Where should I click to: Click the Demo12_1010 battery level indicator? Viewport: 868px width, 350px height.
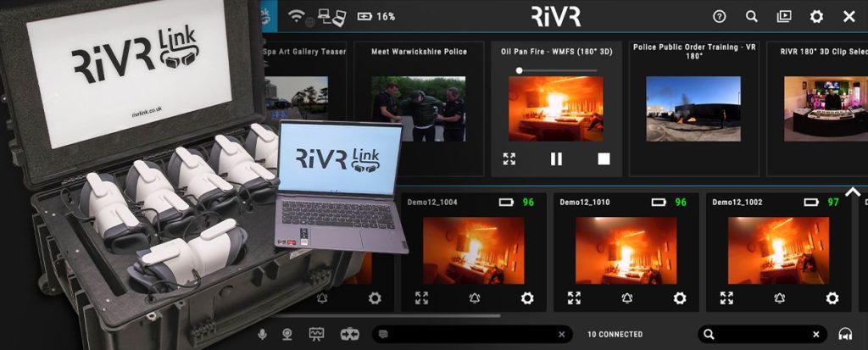[x=669, y=203]
